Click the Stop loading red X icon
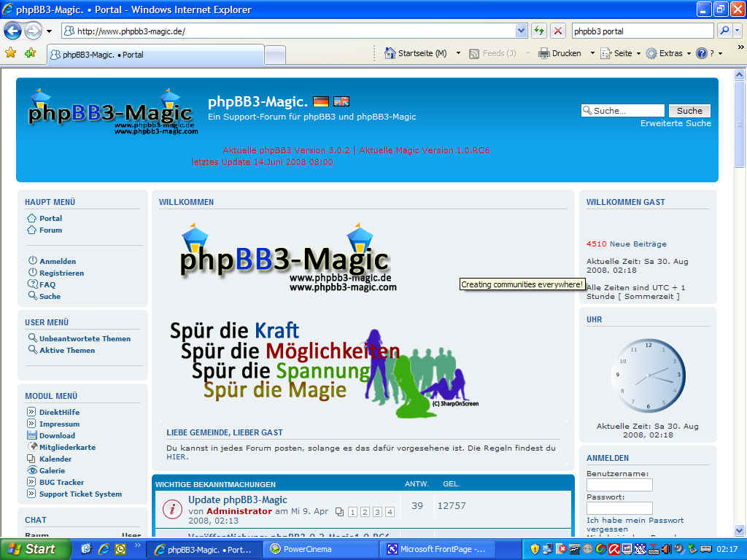 tap(558, 31)
